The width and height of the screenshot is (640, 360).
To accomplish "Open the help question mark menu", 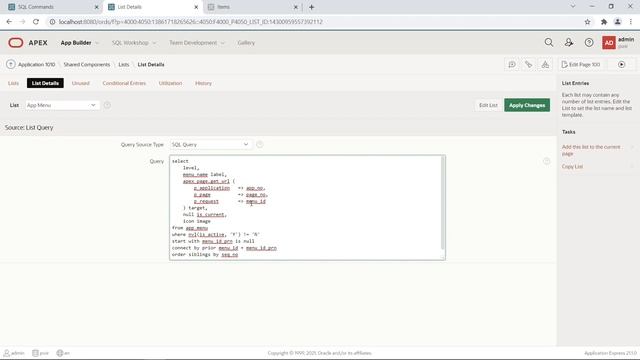I will [589, 42].
